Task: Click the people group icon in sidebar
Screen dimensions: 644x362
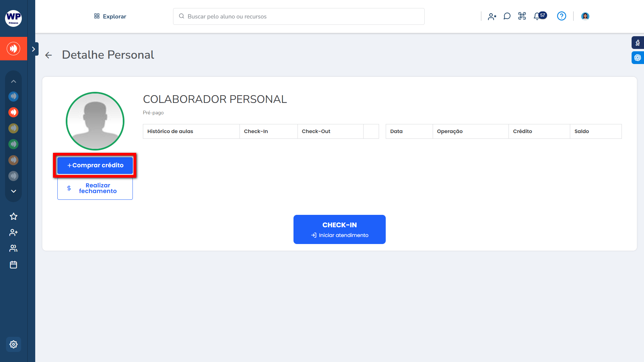Action: 13,248
